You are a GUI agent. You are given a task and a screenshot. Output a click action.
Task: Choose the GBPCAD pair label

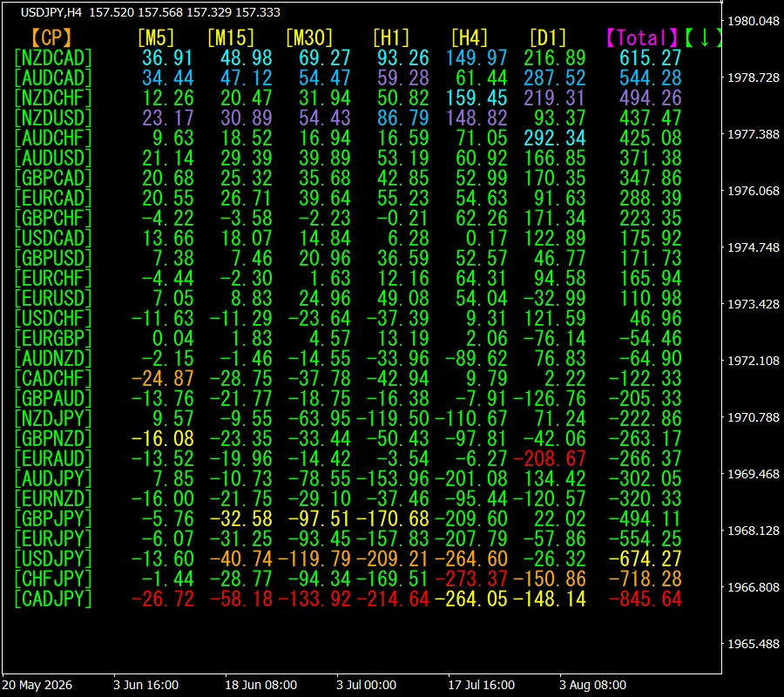tap(53, 178)
